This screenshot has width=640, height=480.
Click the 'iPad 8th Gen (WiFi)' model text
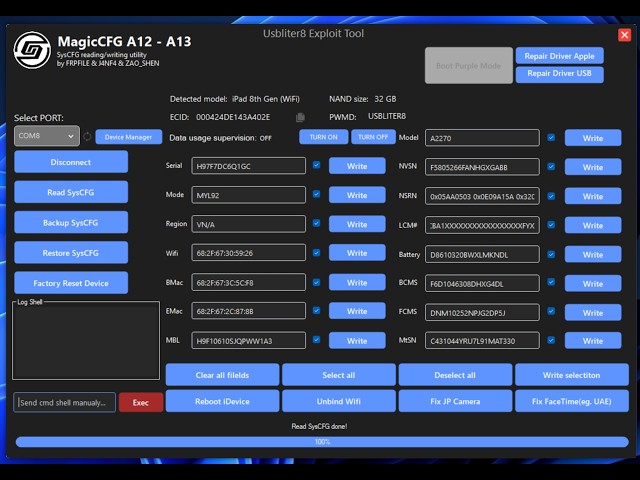point(266,99)
